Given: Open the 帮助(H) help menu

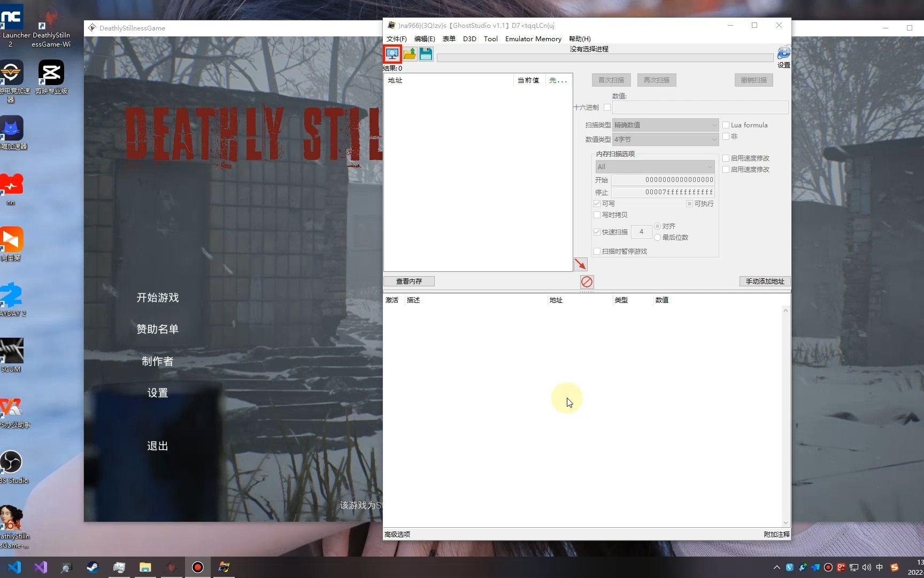Looking at the screenshot, I should (580, 39).
